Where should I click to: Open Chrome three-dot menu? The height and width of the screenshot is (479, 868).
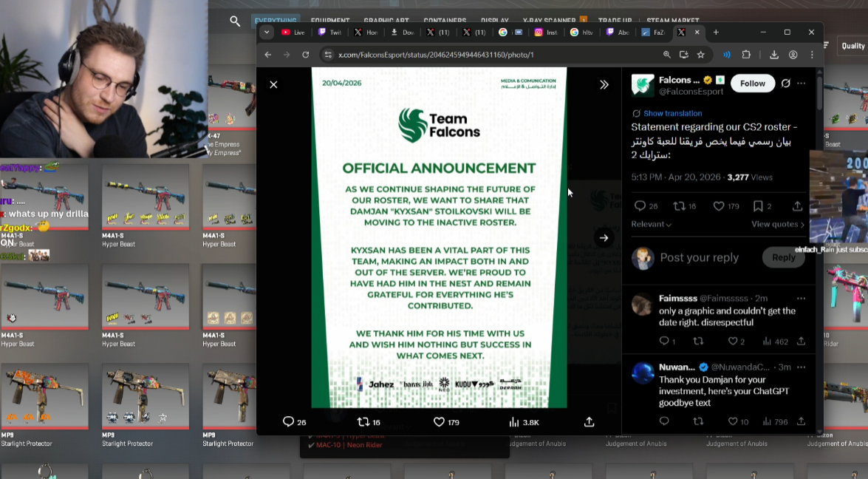pos(812,55)
